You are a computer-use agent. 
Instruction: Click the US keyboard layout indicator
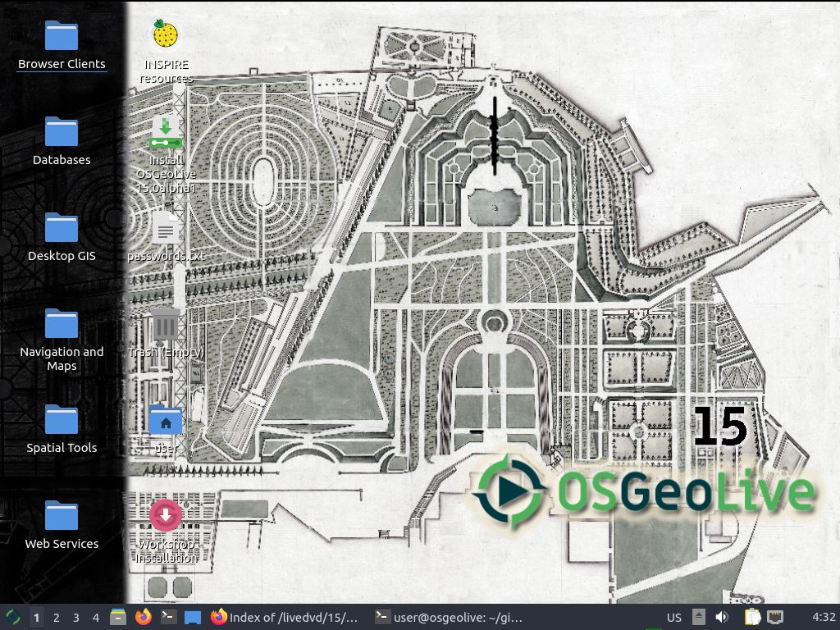coord(673,618)
